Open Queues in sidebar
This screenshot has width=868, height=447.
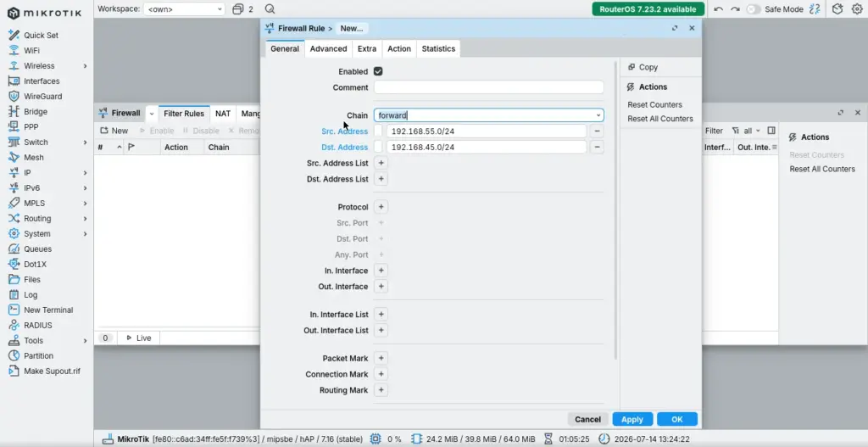coord(37,249)
